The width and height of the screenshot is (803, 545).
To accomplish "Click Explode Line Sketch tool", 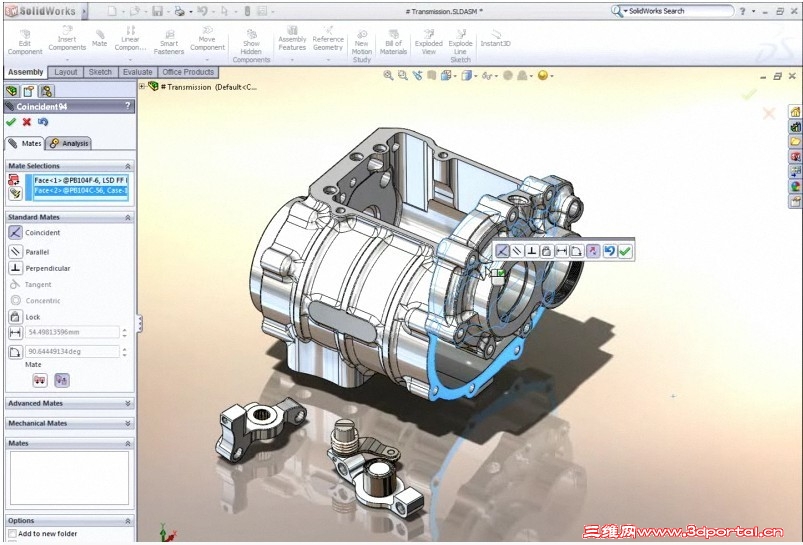I will [460, 46].
